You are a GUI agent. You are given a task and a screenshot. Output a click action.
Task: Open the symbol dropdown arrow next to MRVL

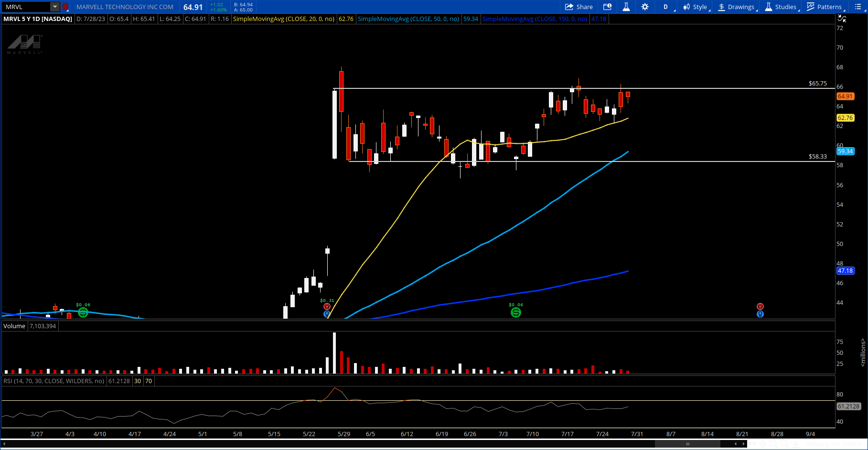click(x=55, y=7)
